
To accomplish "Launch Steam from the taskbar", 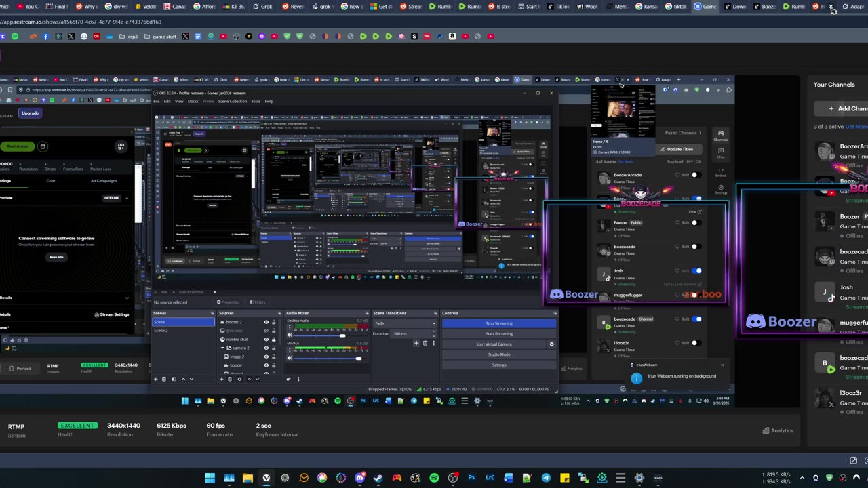I will (x=378, y=478).
